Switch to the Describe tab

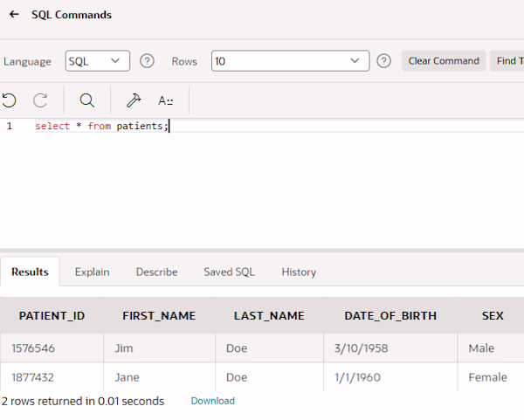156,272
